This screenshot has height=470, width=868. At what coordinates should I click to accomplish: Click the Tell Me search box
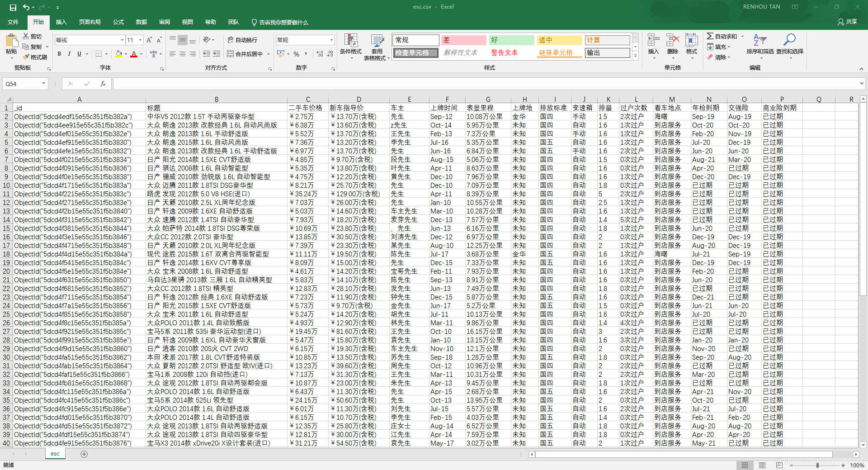280,22
